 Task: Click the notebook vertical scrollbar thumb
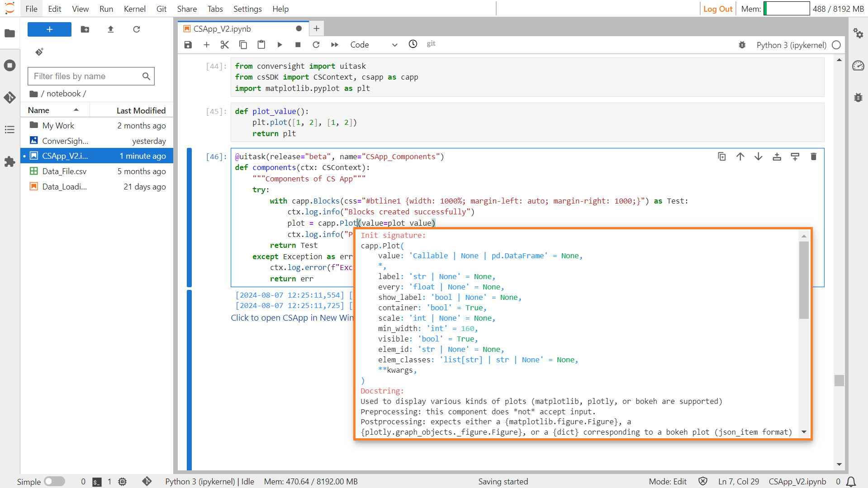click(839, 380)
